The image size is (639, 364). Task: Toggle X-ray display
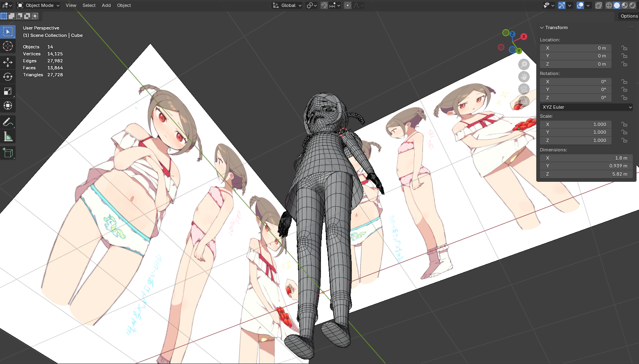599,5
